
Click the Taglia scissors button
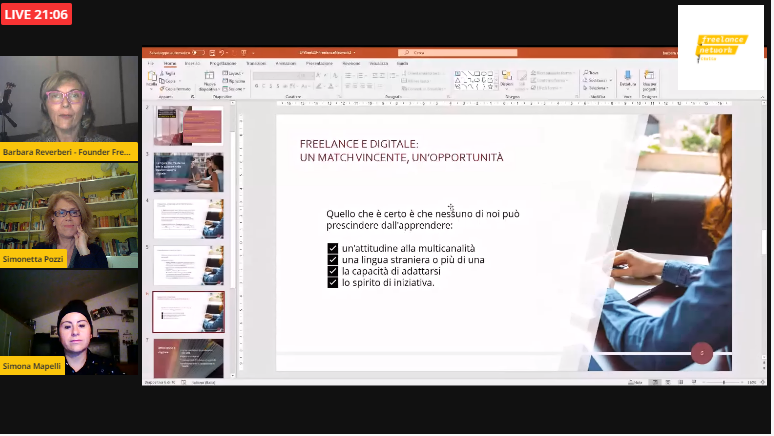pos(168,73)
